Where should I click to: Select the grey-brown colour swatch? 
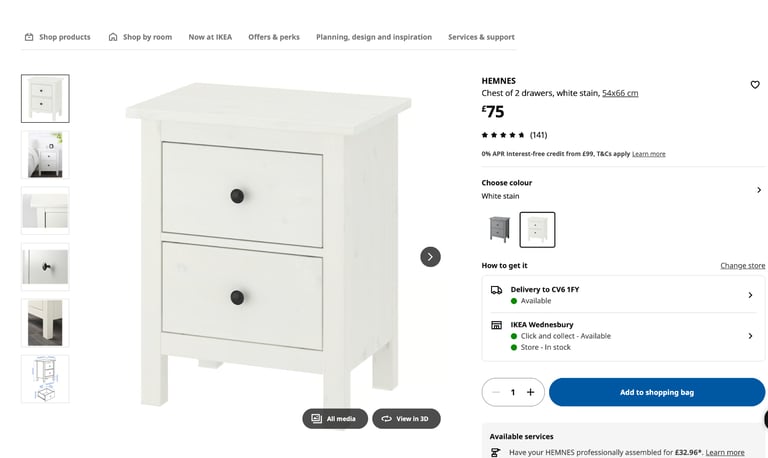point(500,229)
